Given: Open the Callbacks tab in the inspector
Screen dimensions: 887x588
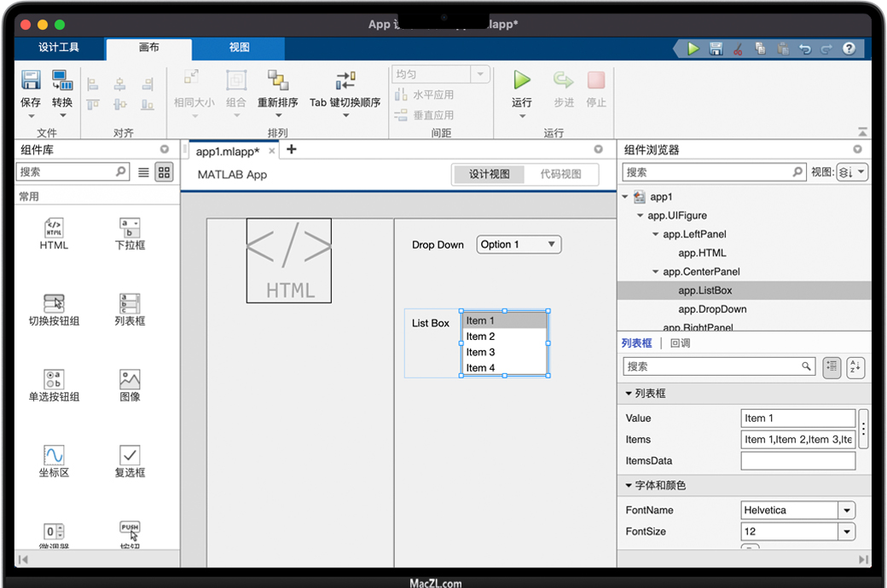Looking at the screenshot, I should point(680,343).
